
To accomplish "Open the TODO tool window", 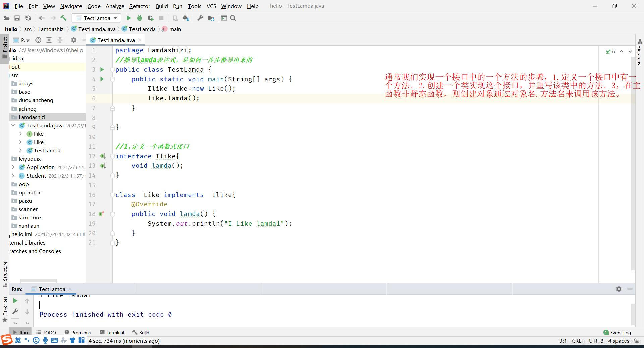I will point(46,332).
